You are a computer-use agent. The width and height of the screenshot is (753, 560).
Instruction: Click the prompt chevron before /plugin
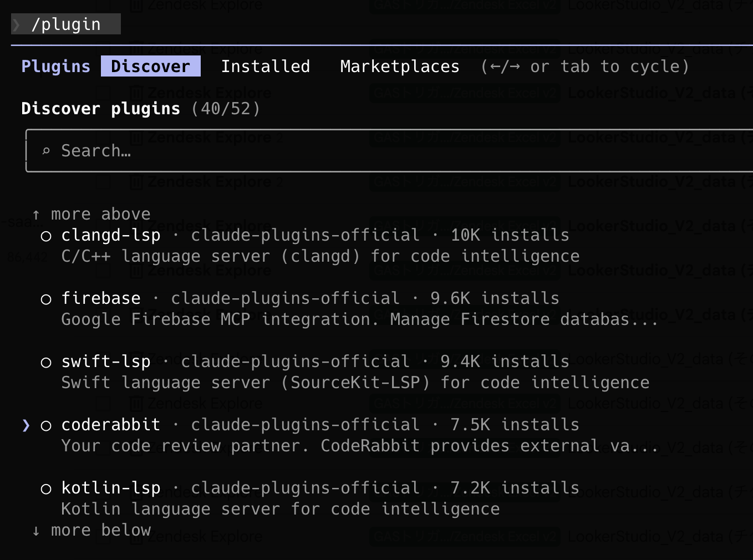pos(17,24)
